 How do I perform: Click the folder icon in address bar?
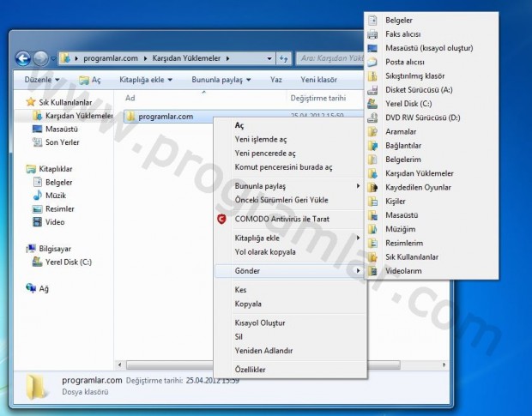[x=65, y=58]
